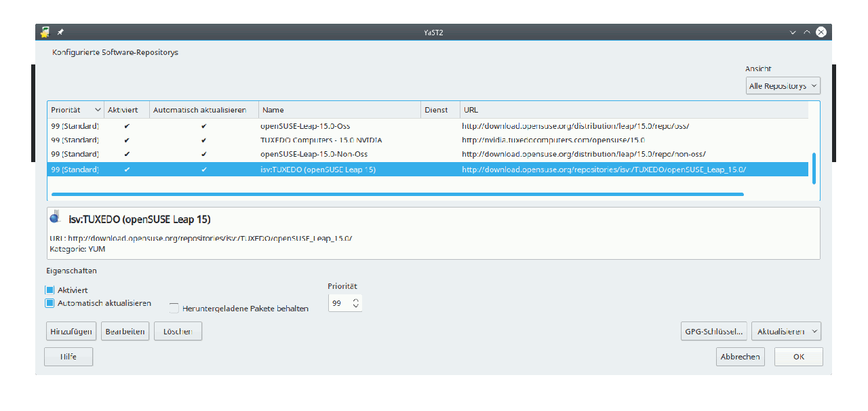Click the non-oss repository URL cell
This screenshot has width=868, height=411.
[x=584, y=155]
